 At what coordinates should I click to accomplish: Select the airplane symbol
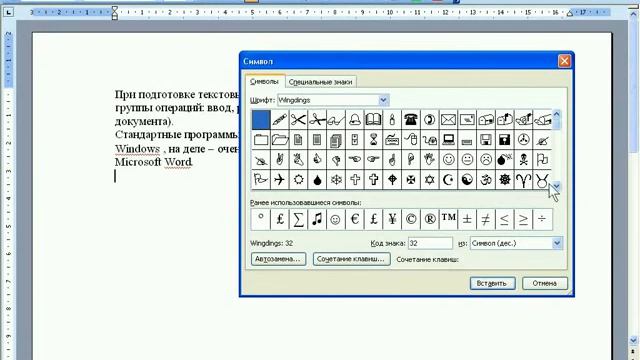click(280, 180)
